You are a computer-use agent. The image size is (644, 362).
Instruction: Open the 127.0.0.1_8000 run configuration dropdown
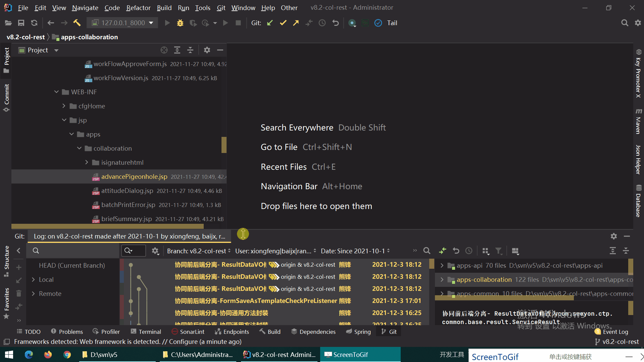(x=123, y=23)
